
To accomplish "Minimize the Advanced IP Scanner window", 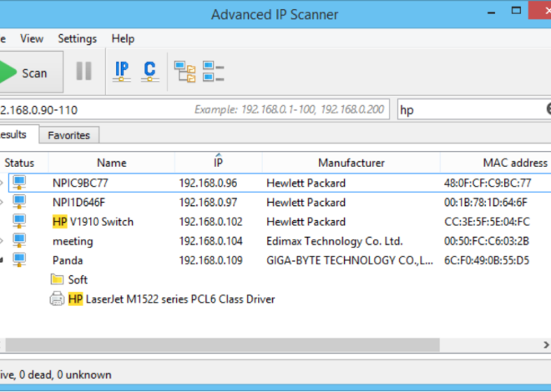I will point(492,13).
